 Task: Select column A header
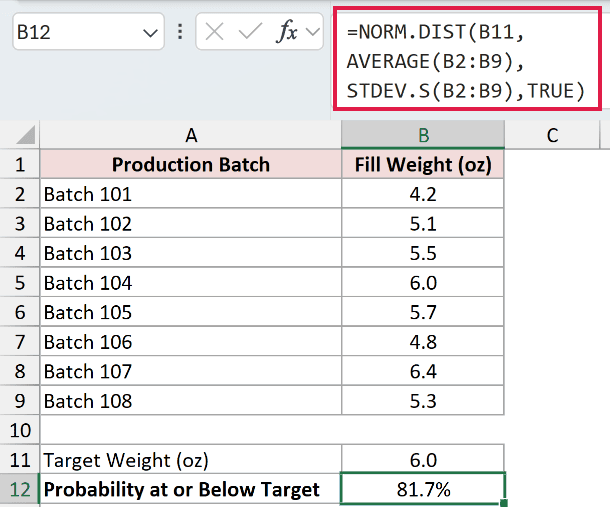[x=191, y=135]
